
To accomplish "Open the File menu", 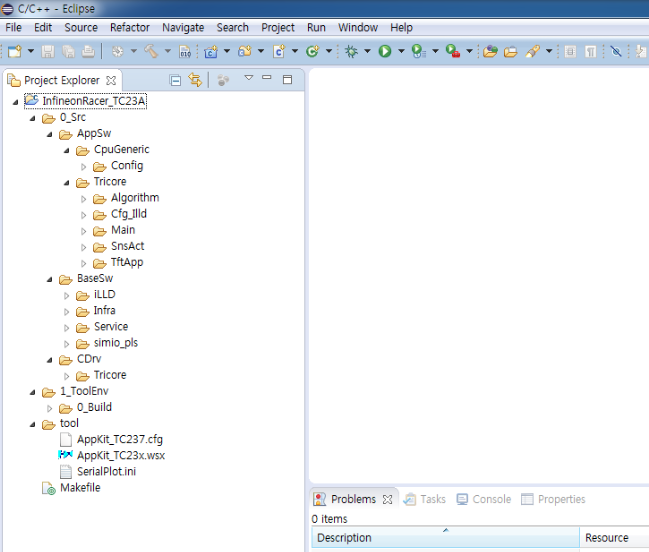I will pyautogui.click(x=13, y=28).
